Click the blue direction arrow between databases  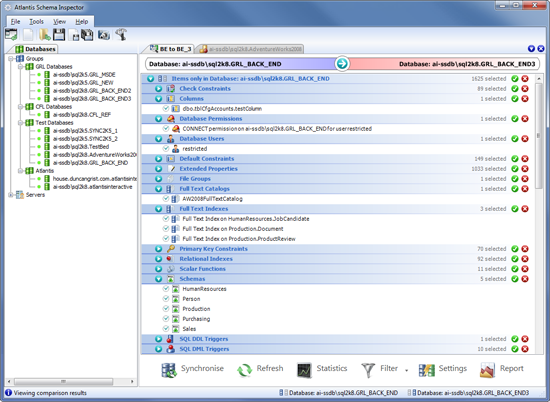point(342,63)
